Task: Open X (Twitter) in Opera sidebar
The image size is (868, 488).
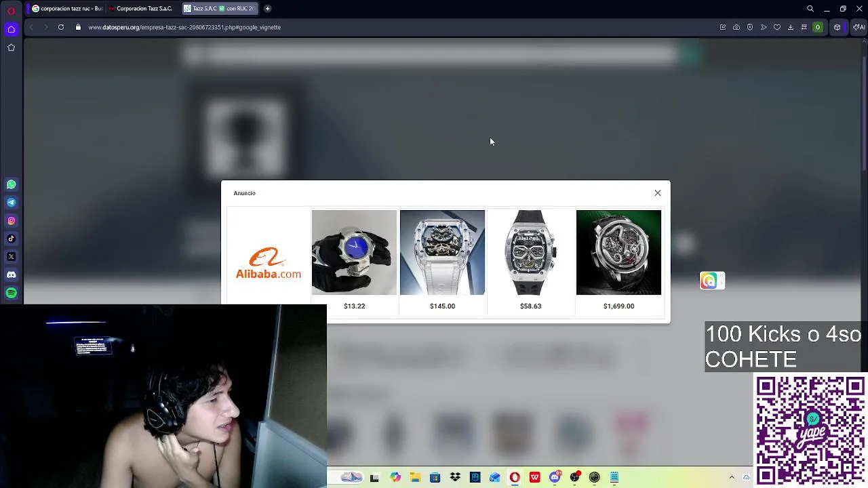Action: click(12, 256)
